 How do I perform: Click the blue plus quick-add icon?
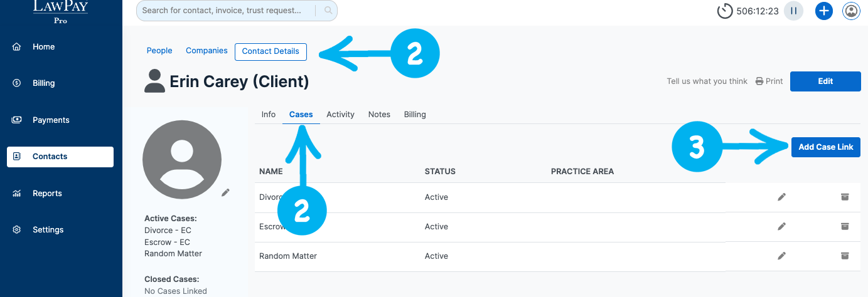[823, 11]
